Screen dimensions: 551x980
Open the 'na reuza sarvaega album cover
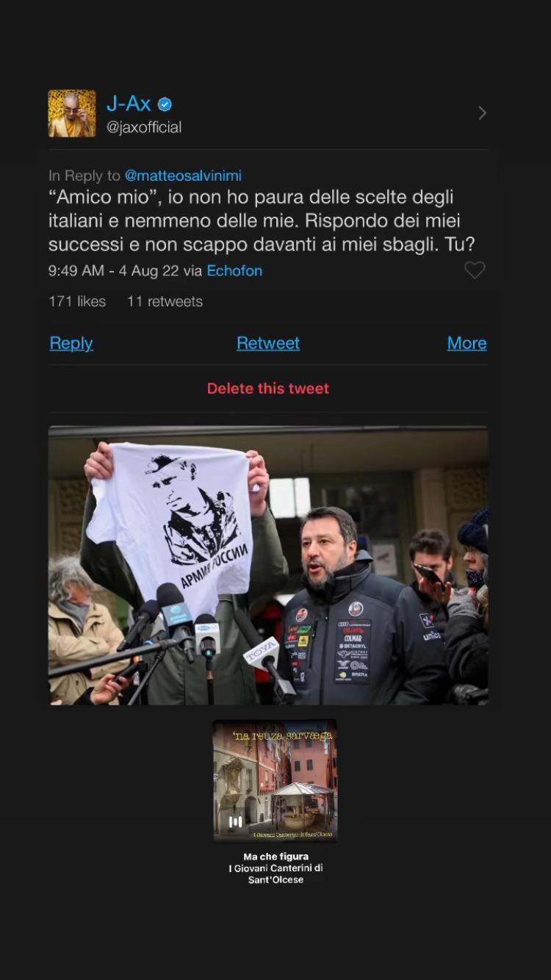(x=275, y=780)
